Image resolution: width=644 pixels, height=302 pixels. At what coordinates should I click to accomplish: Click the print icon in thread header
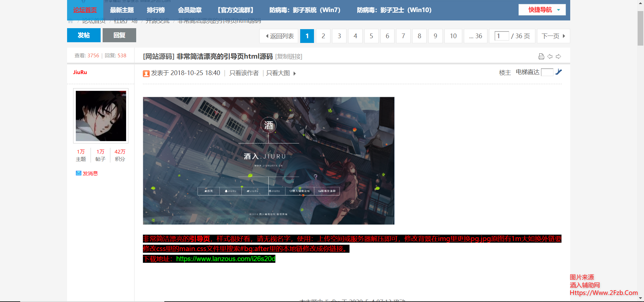coord(541,56)
